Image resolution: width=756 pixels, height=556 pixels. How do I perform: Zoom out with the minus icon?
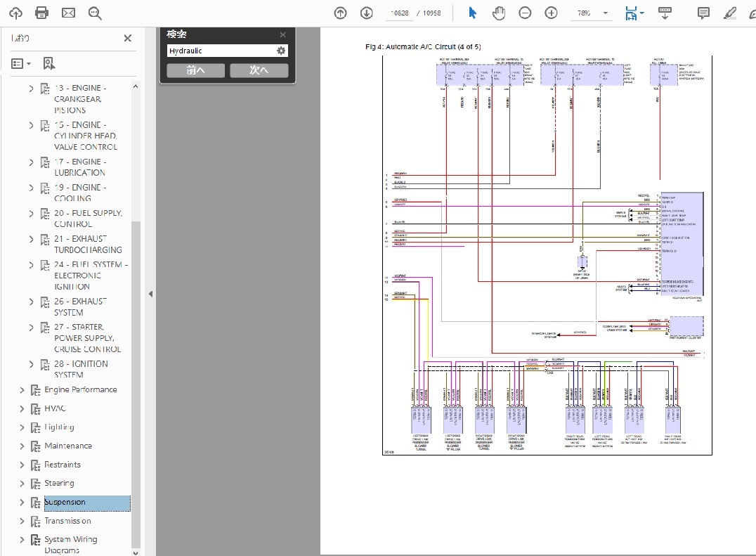pos(525,13)
